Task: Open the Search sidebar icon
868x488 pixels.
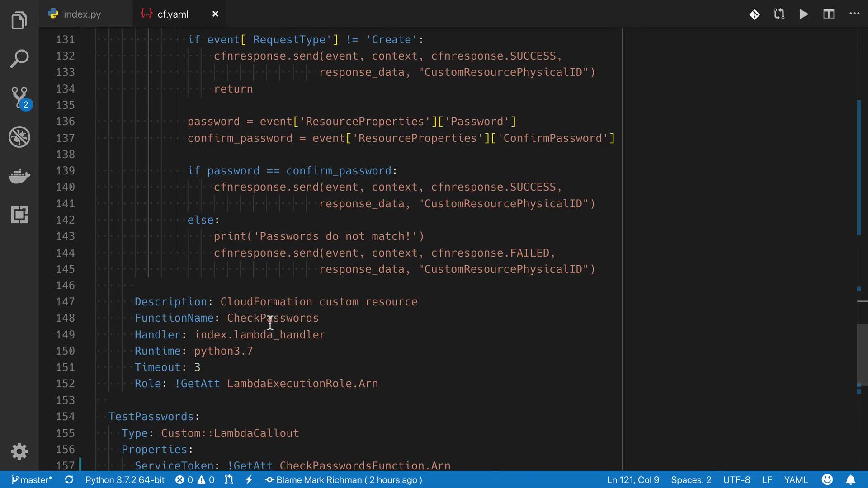Action: tap(19, 59)
